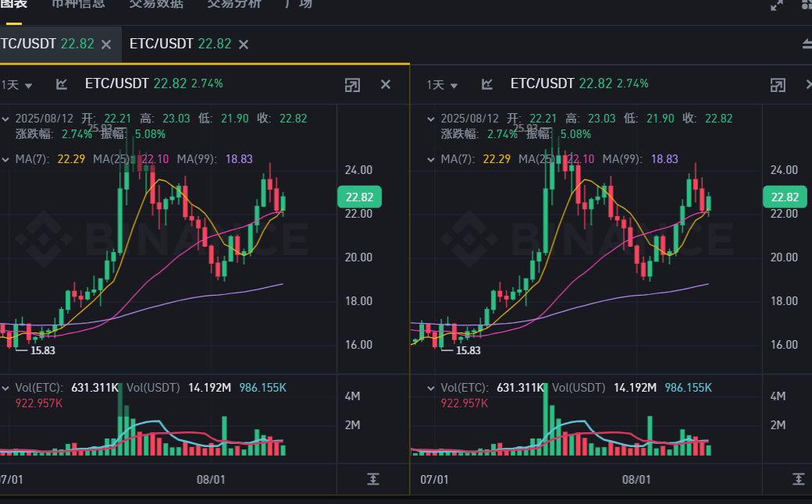Pop out the right chart panel
812x504 pixels.
click(x=778, y=84)
